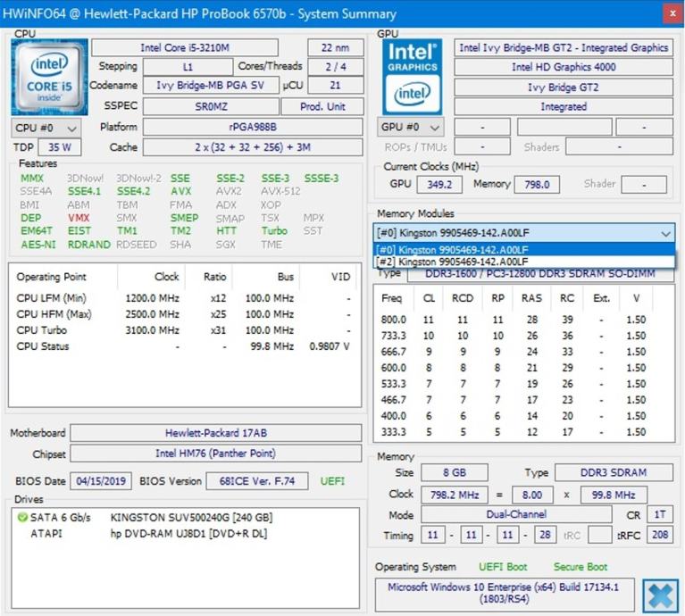
Task: Click the Windows 10 Enterprise OS box
Action: pyautogui.click(x=505, y=593)
